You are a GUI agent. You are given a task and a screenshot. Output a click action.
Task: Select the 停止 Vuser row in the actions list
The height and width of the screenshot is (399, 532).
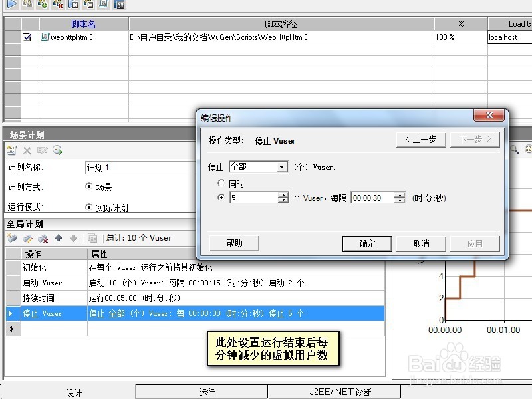click(66, 313)
